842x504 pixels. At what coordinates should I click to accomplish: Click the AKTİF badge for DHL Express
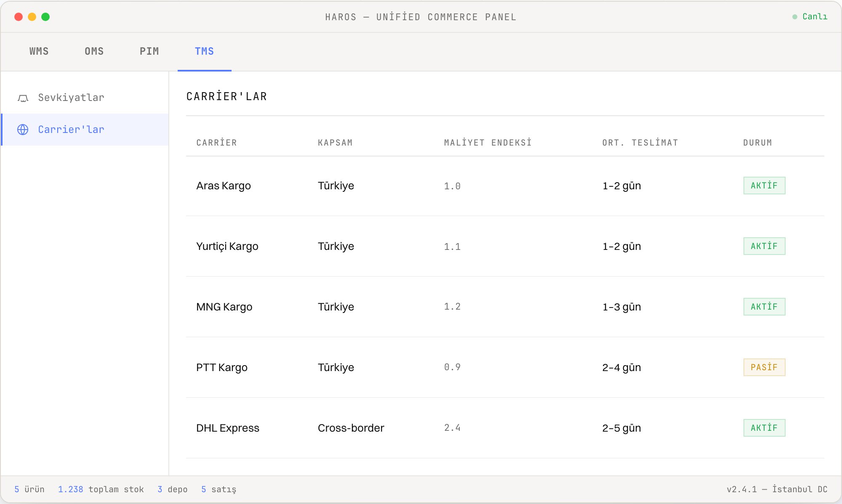point(764,428)
